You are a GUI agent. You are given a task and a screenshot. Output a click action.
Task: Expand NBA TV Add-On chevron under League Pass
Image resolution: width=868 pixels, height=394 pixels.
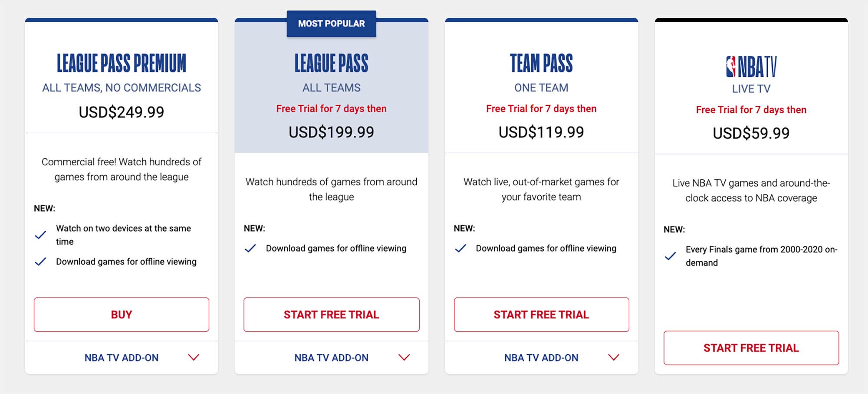point(404,357)
